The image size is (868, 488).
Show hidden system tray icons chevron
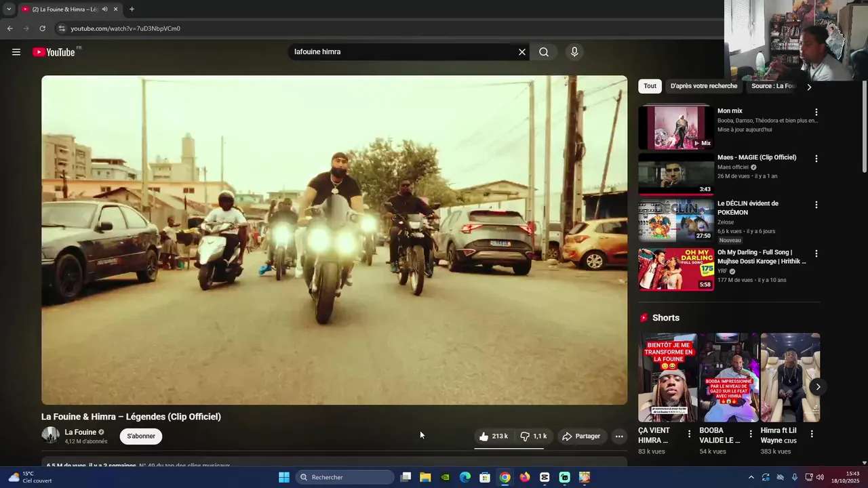point(751,477)
